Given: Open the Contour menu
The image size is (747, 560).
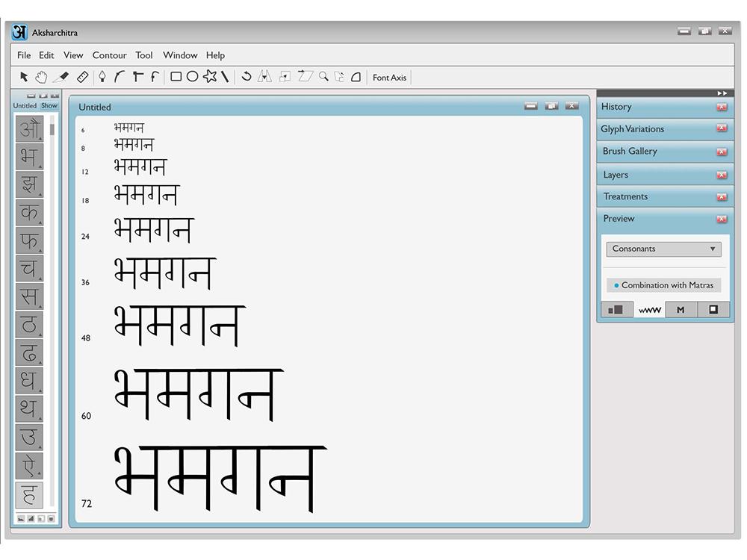Looking at the screenshot, I should 109,55.
